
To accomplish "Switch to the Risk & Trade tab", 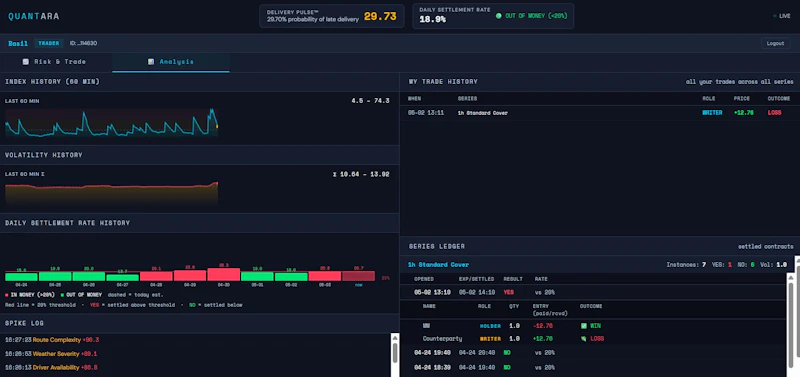I will (56, 62).
